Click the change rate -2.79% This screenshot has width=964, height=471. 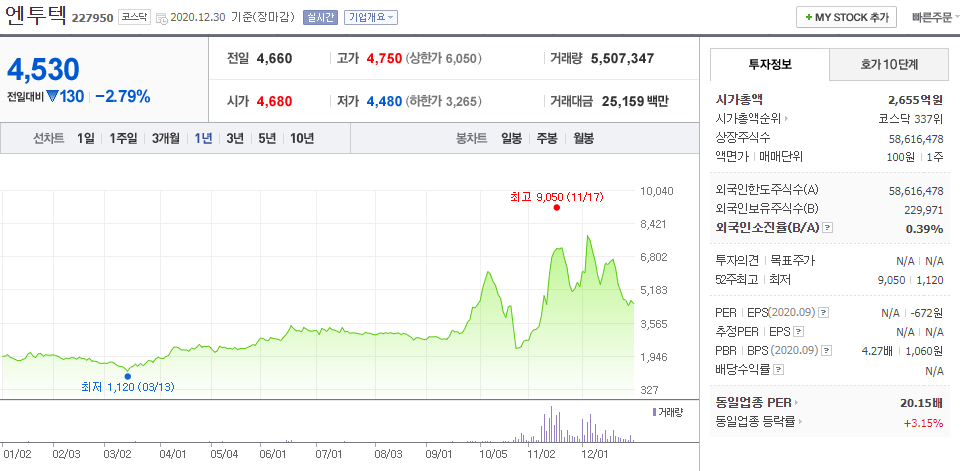coord(123,97)
